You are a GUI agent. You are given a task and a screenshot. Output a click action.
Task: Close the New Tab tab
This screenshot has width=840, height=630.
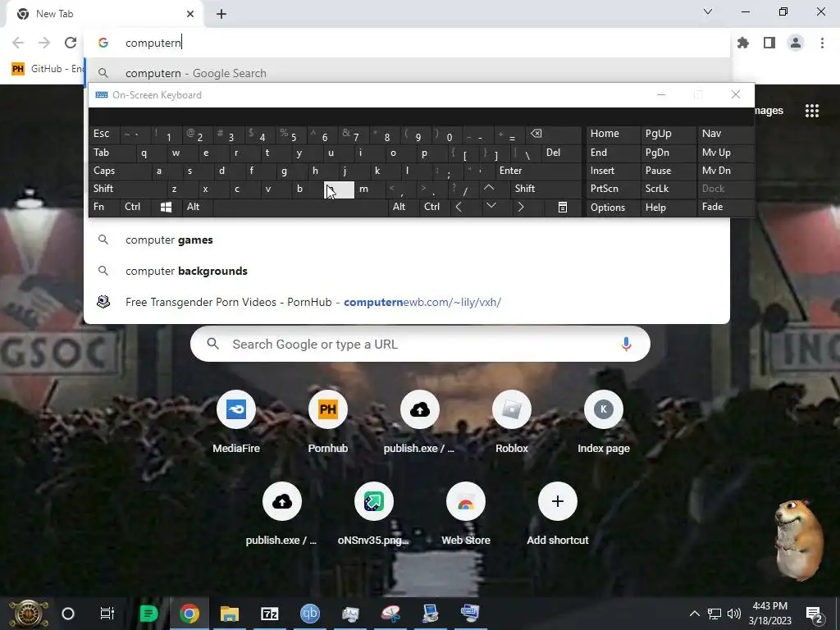(190, 14)
